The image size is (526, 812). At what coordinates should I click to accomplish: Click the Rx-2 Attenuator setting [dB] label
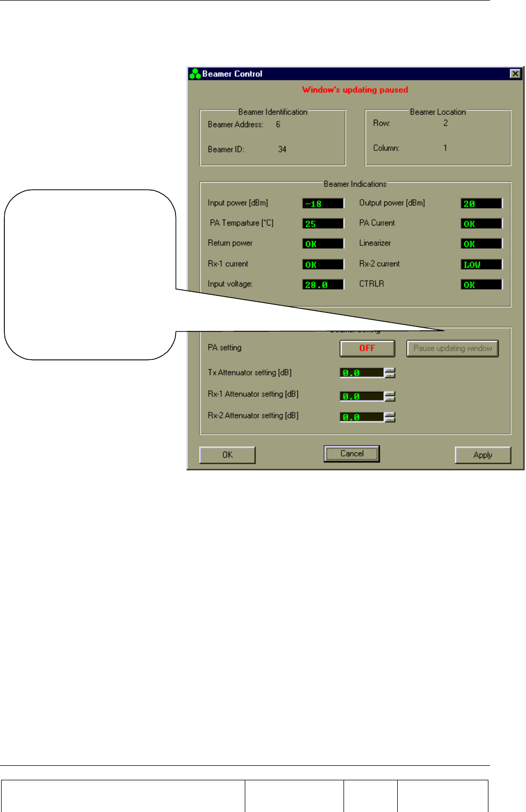[x=253, y=415]
